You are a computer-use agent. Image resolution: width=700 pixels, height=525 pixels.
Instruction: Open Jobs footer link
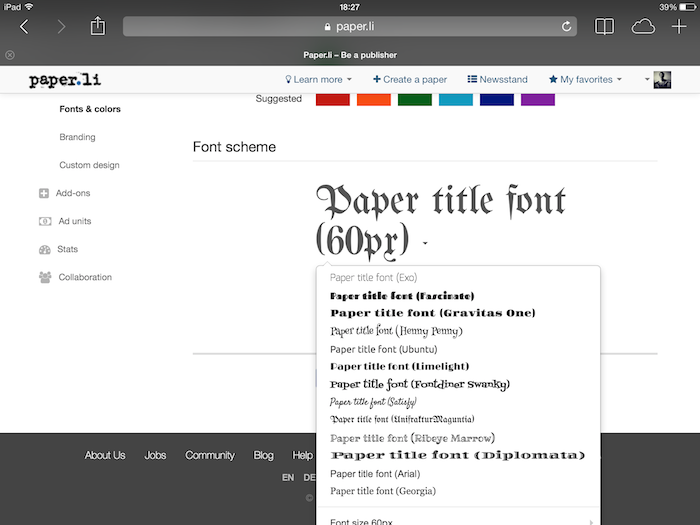(x=155, y=455)
